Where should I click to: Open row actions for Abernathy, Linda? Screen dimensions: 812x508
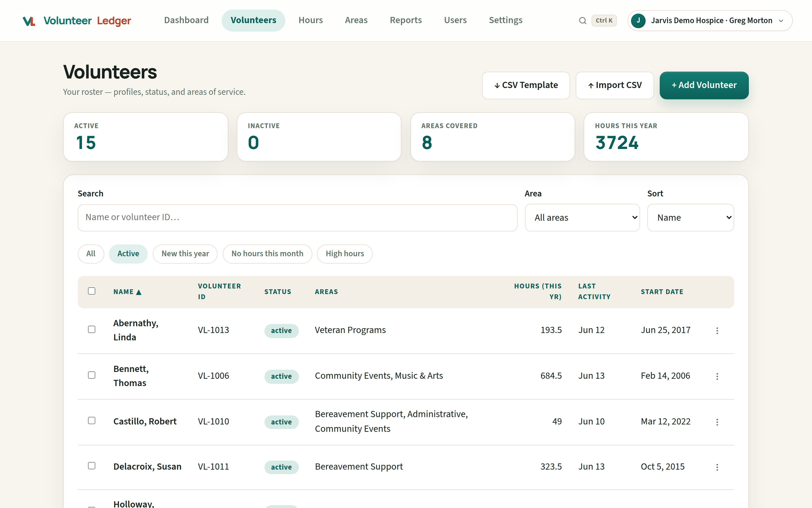tap(717, 330)
